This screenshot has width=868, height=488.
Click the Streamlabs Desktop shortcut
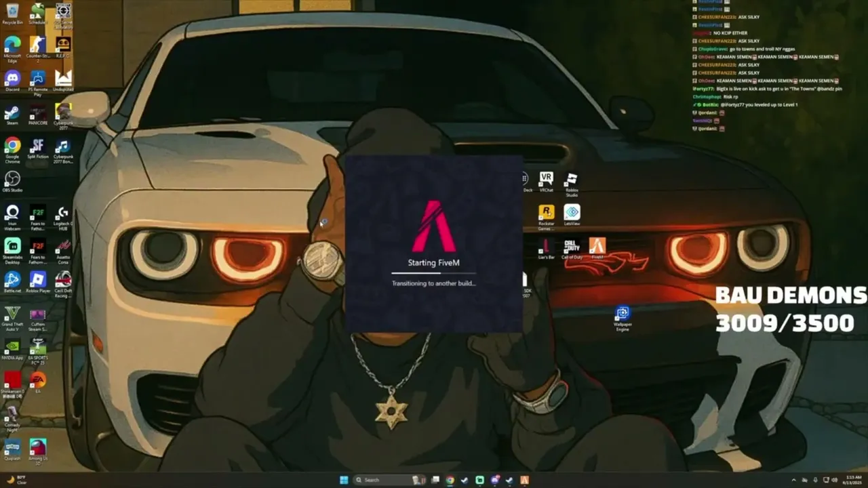(x=12, y=250)
